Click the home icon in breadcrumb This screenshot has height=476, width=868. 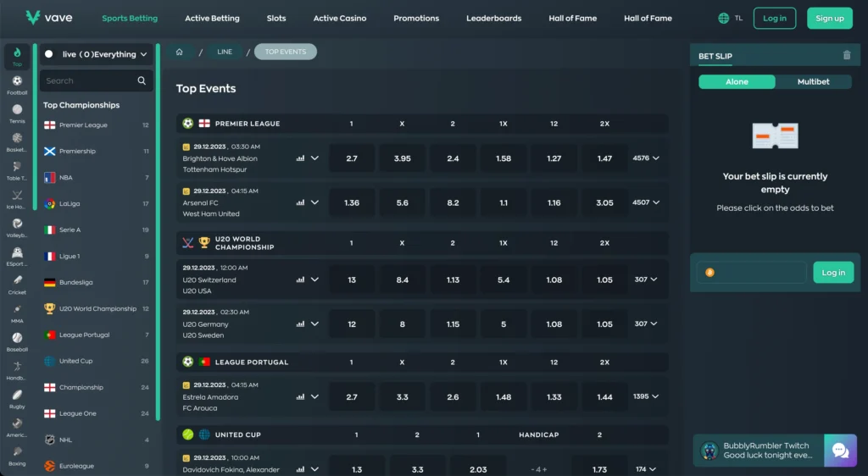[180, 52]
